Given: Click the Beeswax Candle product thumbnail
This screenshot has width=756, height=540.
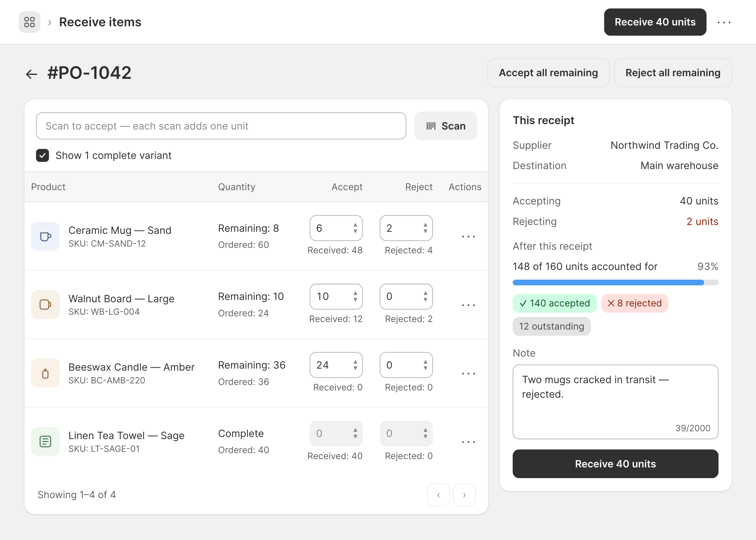Looking at the screenshot, I should (45, 373).
